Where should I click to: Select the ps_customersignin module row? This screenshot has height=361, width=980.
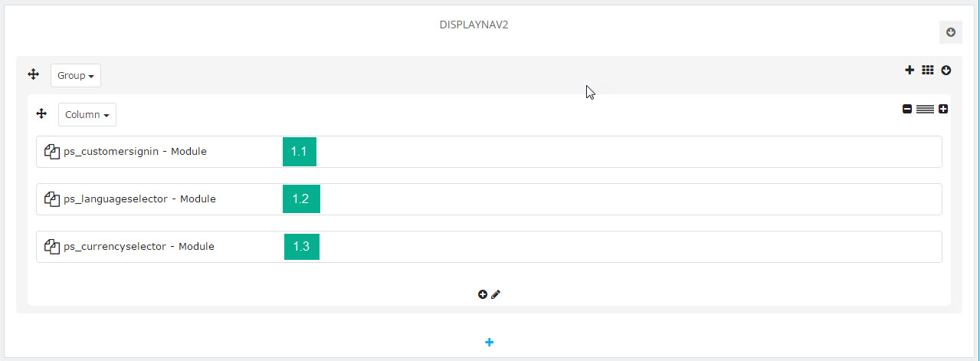(489, 152)
